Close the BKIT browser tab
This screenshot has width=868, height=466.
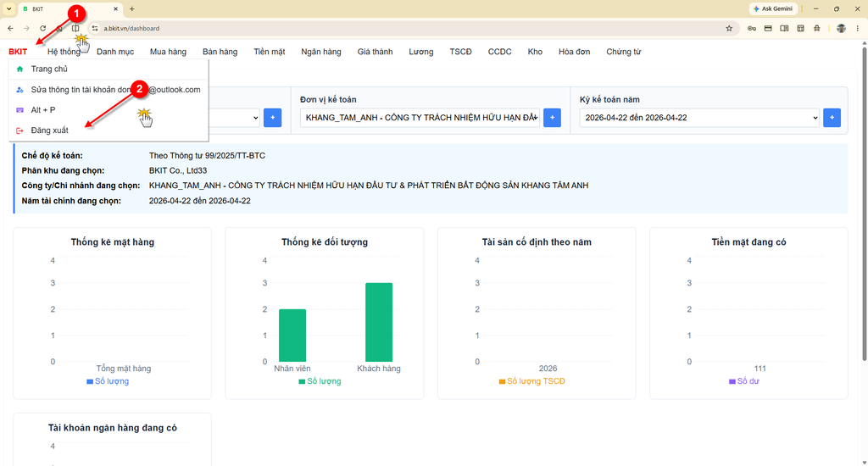pos(115,8)
